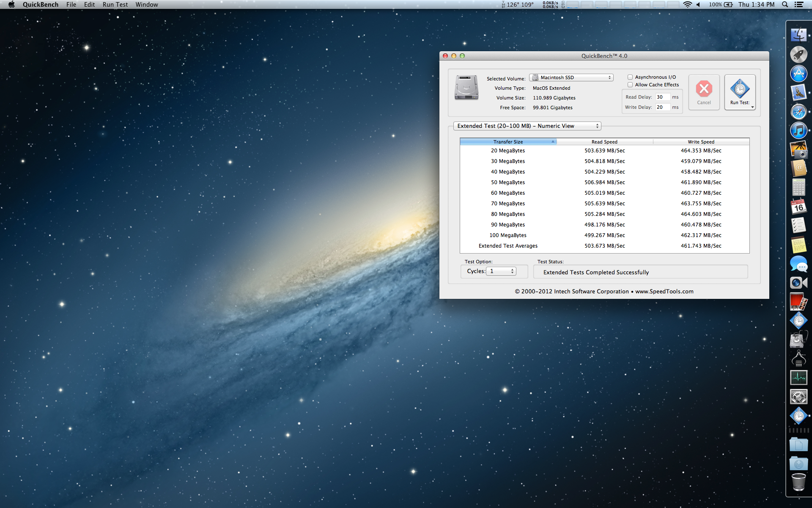Image resolution: width=812 pixels, height=508 pixels.
Task: Open the upper stopwatch benchmark icon in Dock
Action: click(798, 321)
